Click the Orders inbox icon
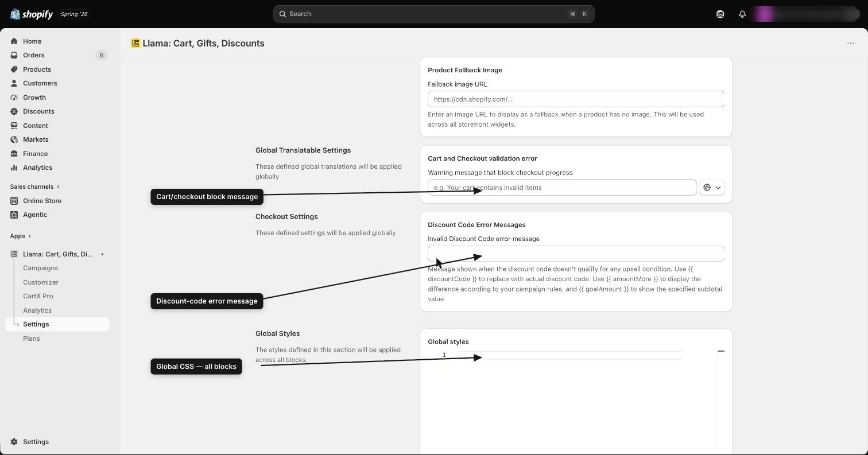Image resolution: width=868 pixels, height=455 pixels. click(x=14, y=55)
